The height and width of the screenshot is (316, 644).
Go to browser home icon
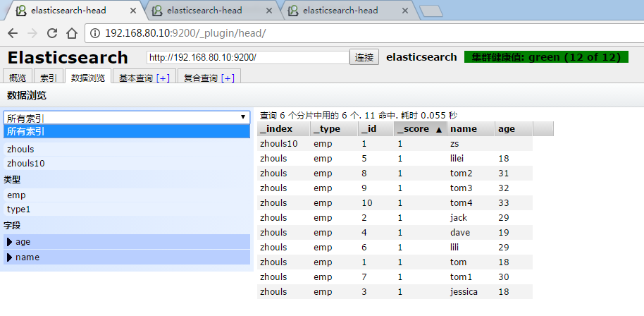tap(72, 33)
